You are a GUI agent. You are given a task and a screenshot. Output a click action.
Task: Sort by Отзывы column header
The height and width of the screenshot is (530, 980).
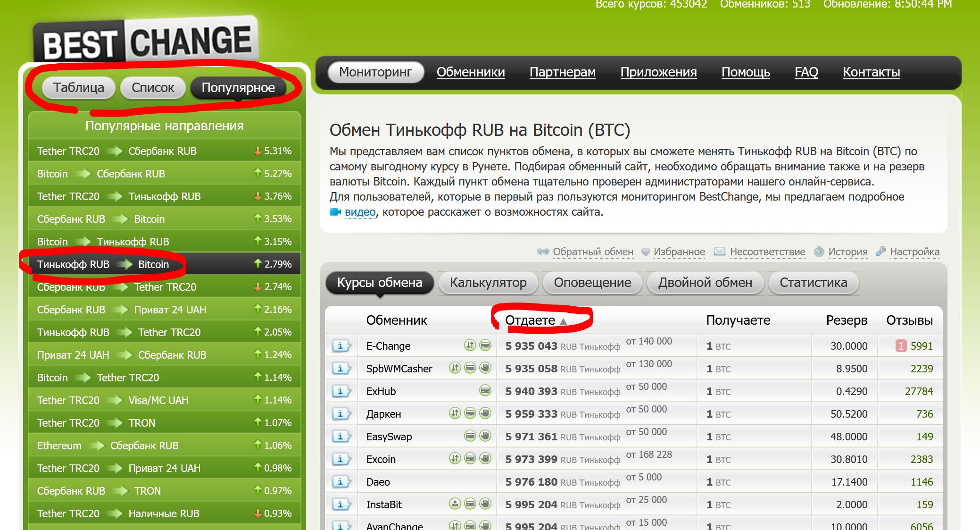click(x=909, y=320)
